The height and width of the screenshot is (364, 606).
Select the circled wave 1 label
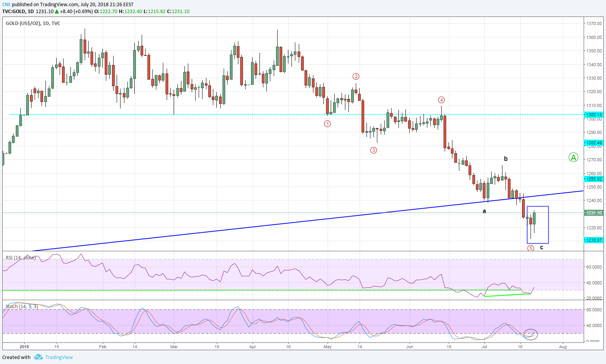327,124
